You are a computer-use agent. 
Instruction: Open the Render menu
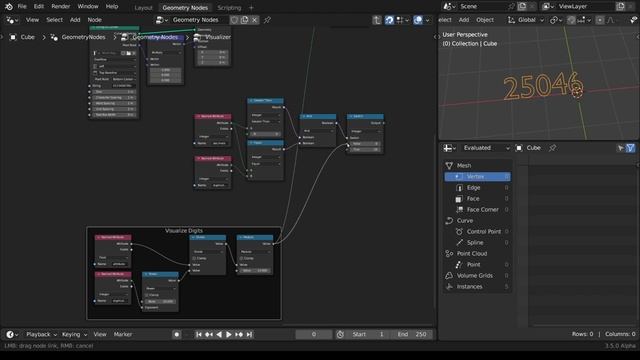(x=60, y=7)
